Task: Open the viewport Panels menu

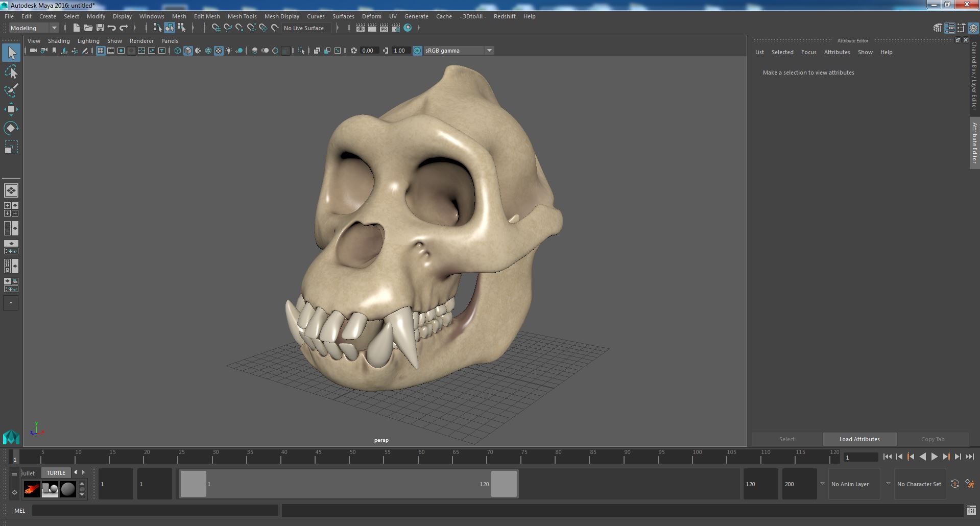Action: tap(170, 41)
